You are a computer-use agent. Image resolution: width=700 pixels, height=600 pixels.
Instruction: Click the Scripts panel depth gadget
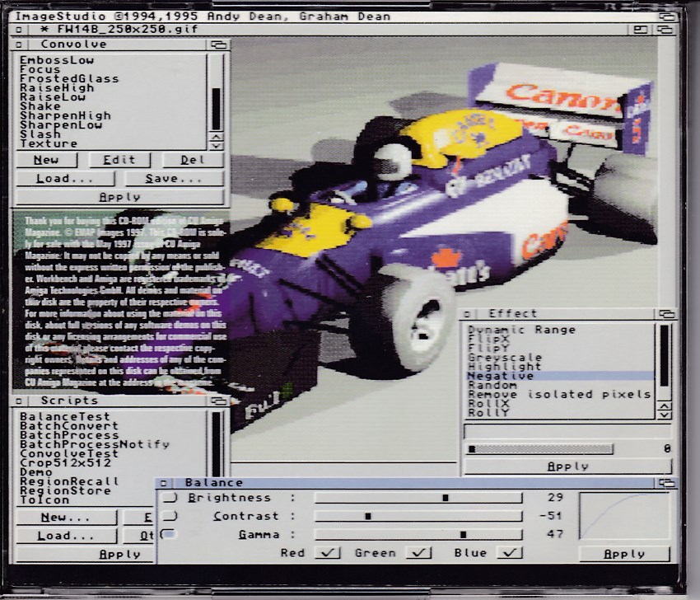[218, 401]
